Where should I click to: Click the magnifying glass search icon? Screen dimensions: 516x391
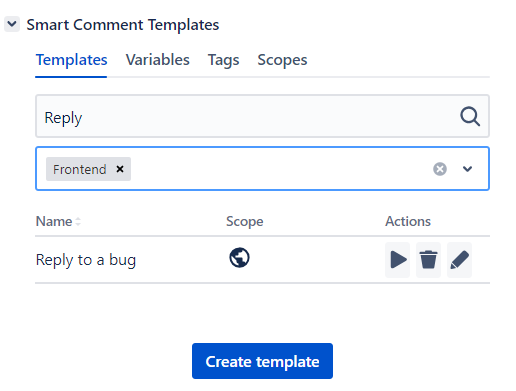coord(470,117)
